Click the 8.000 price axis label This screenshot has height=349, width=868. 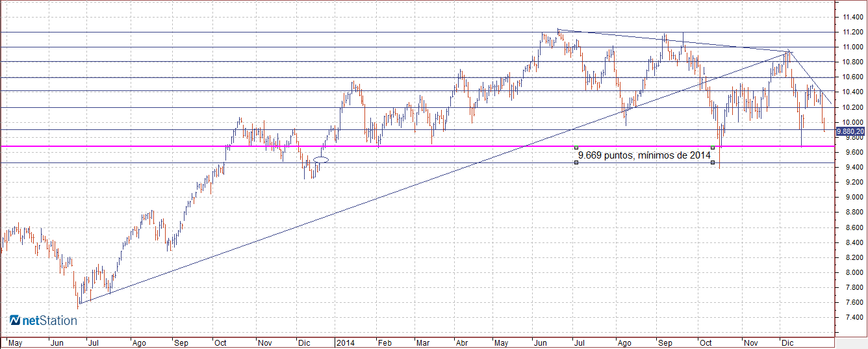tap(855, 272)
